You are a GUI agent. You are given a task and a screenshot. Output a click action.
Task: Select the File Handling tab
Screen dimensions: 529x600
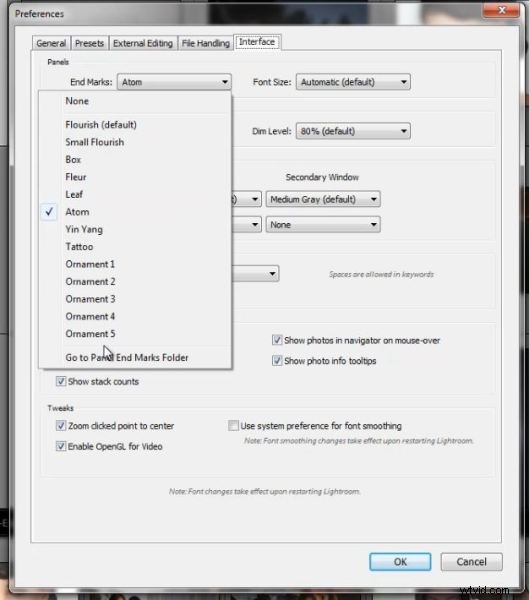tap(206, 43)
